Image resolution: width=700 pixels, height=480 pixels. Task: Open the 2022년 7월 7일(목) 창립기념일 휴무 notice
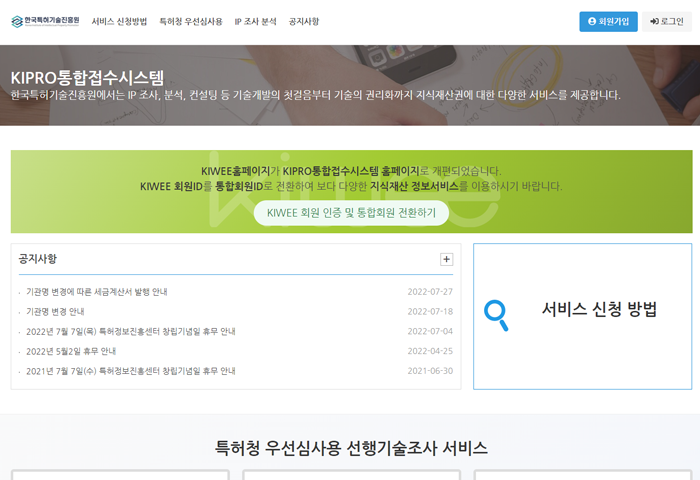pyautogui.click(x=130, y=331)
